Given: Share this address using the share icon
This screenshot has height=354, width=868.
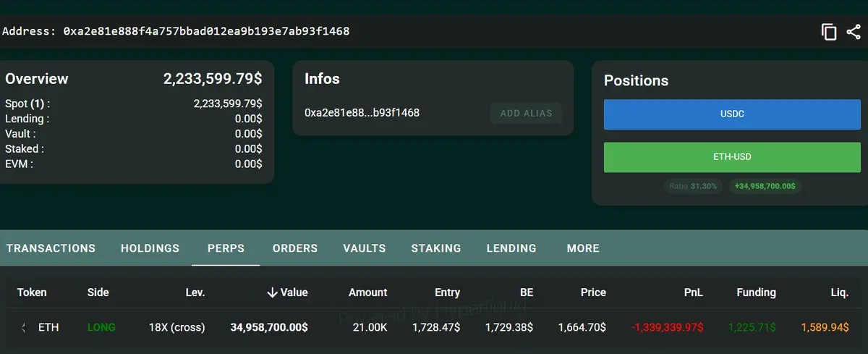Looking at the screenshot, I should click(854, 32).
